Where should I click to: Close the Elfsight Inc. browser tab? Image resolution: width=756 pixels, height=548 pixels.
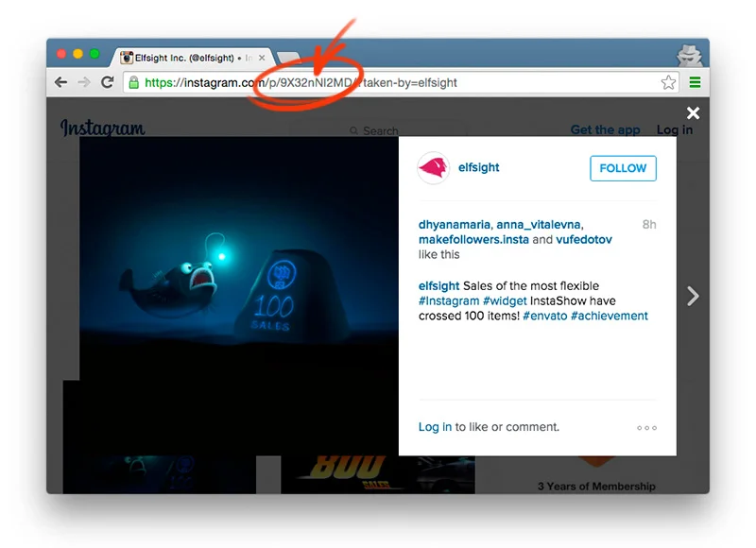click(x=262, y=58)
